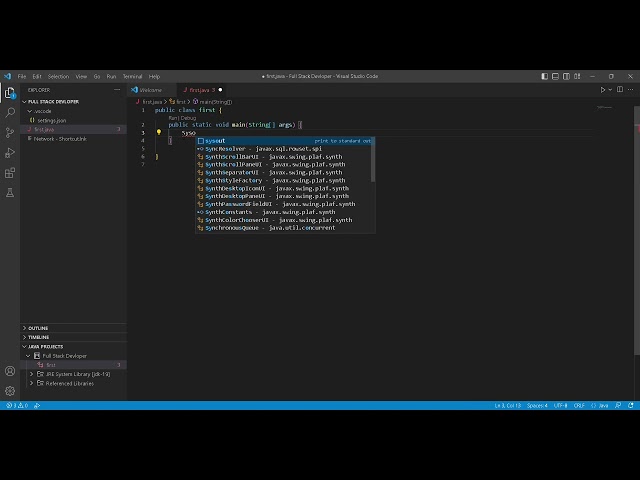The image size is (640, 480).
Task: Open the Terminal menu
Action: point(133,76)
